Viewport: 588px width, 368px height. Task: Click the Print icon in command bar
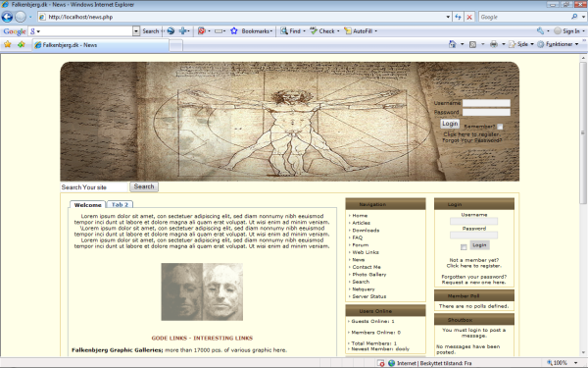tap(494, 44)
